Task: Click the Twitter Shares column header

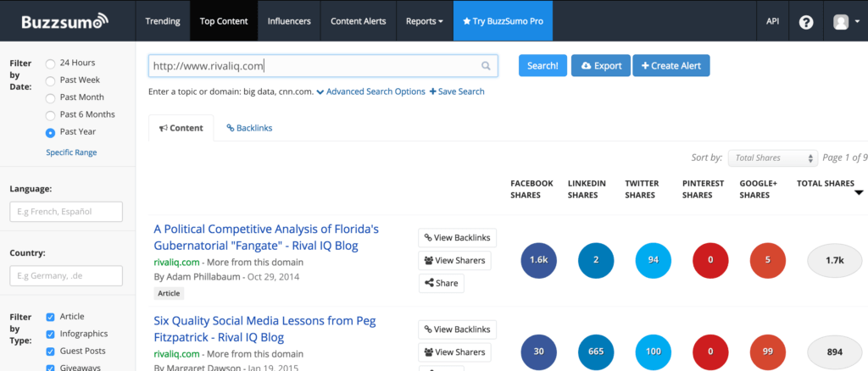Action: 643,189
